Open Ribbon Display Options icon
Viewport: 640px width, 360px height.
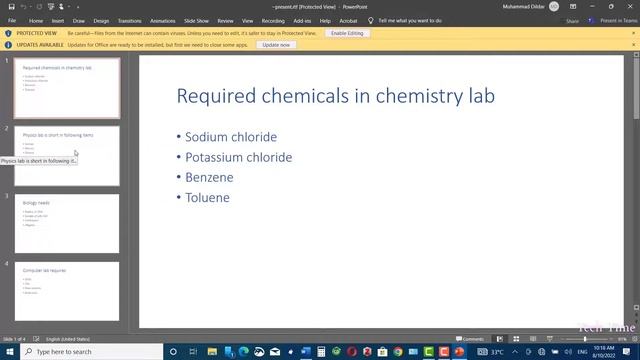click(573, 7)
